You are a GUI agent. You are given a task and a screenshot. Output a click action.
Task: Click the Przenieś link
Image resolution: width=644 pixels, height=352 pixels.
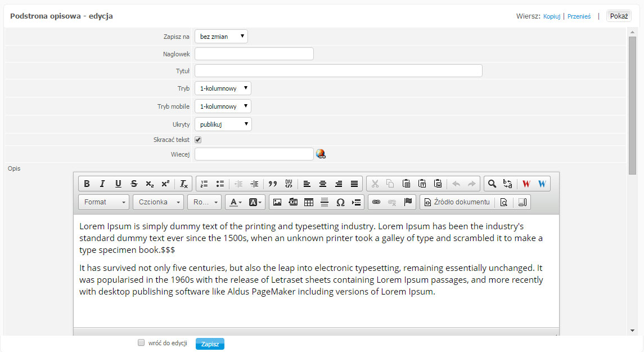pyautogui.click(x=579, y=16)
